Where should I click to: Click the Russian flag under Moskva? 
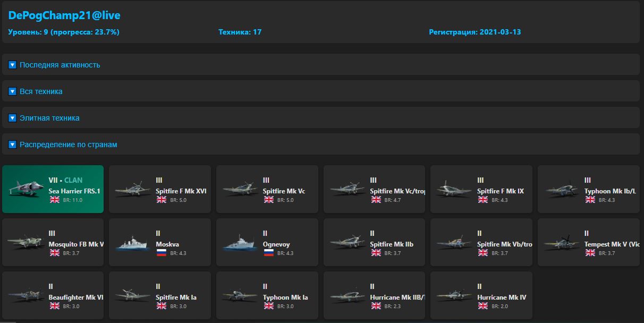(x=161, y=253)
